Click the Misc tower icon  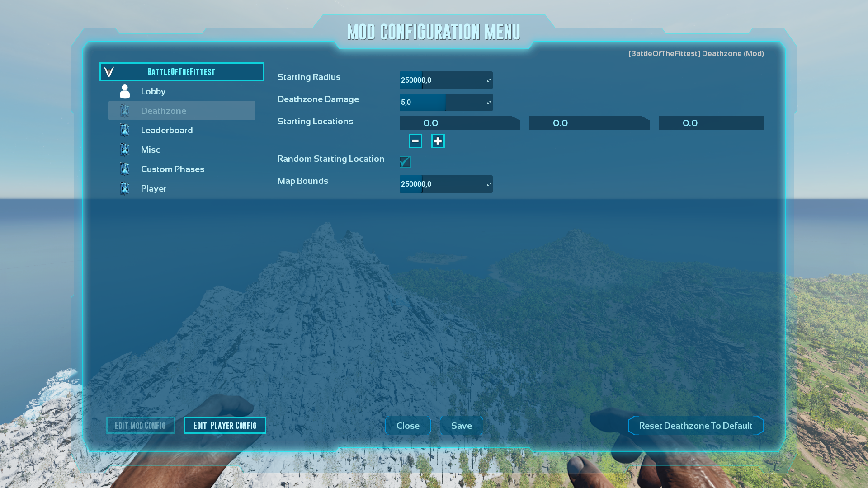tap(125, 150)
